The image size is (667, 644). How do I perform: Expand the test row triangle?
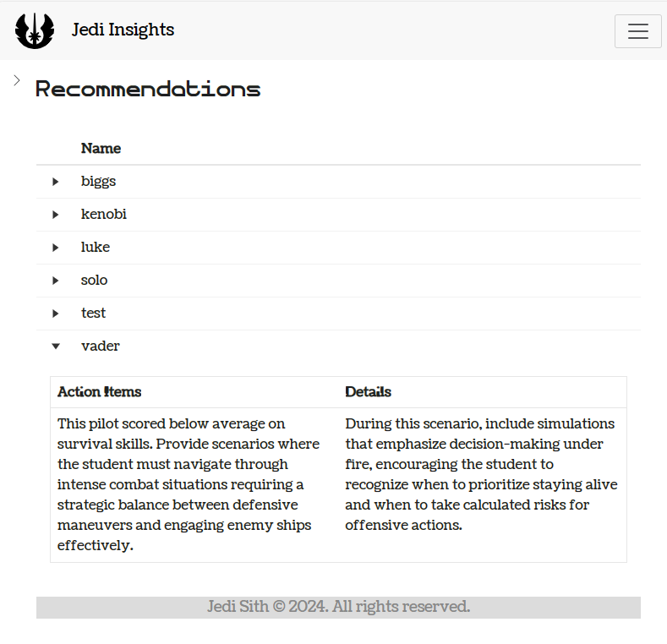pos(56,314)
